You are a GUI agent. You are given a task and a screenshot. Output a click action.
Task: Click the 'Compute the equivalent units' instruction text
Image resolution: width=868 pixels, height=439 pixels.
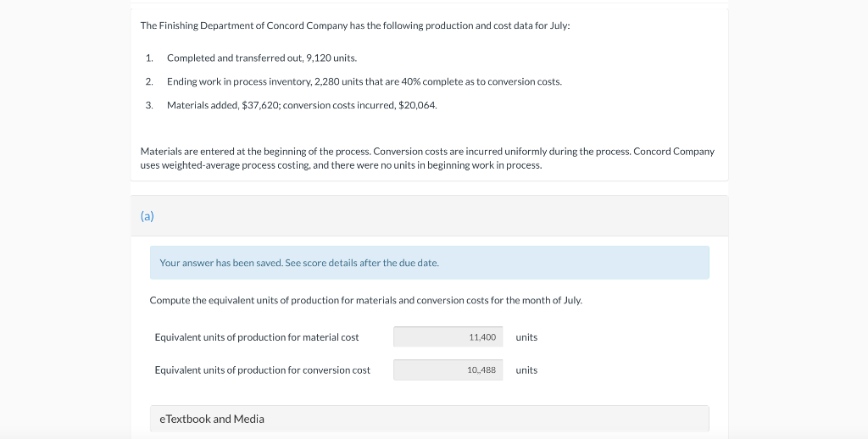click(x=365, y=300)
